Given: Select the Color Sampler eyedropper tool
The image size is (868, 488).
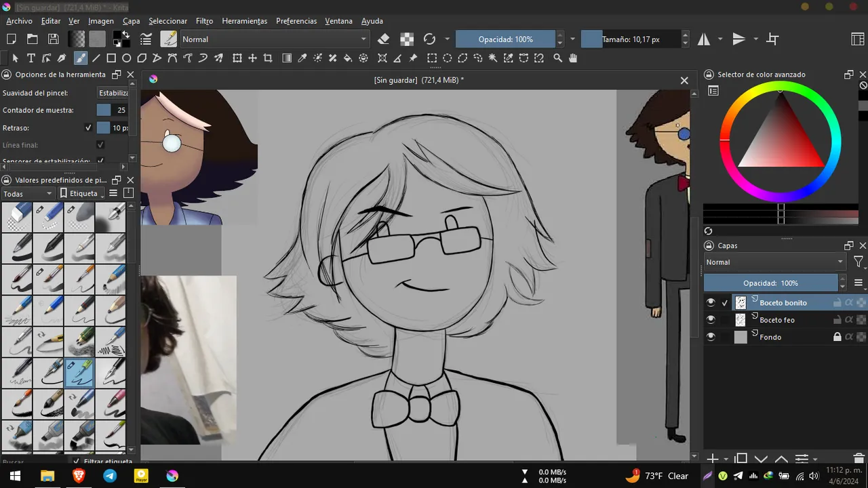Looking at the screenshot, I should pyautogui.click(x=302, y=58).
